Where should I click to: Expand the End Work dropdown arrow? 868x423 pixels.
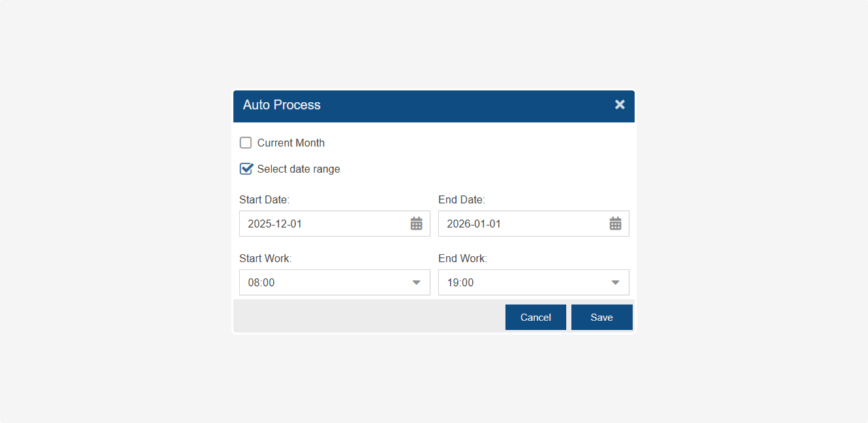(x=615, y=283)
